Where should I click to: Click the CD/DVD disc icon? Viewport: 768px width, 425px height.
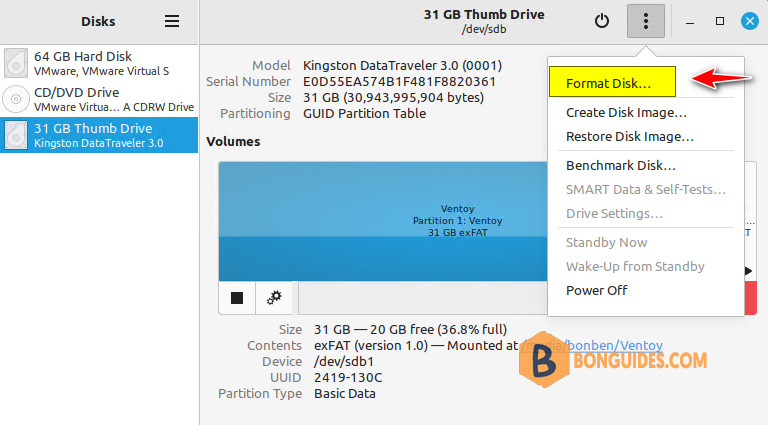tap(16, 99)
